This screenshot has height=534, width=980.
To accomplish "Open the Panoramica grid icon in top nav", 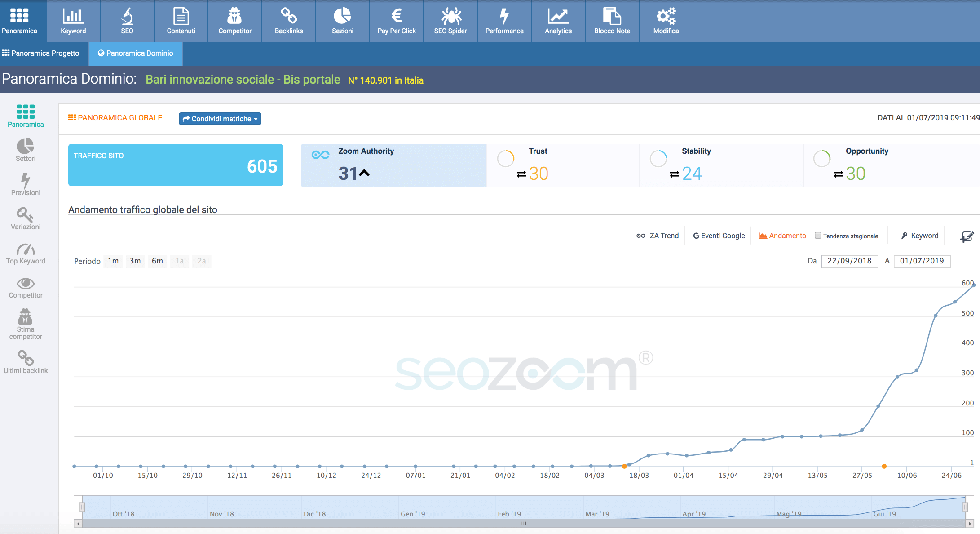I will coord(19,21).
